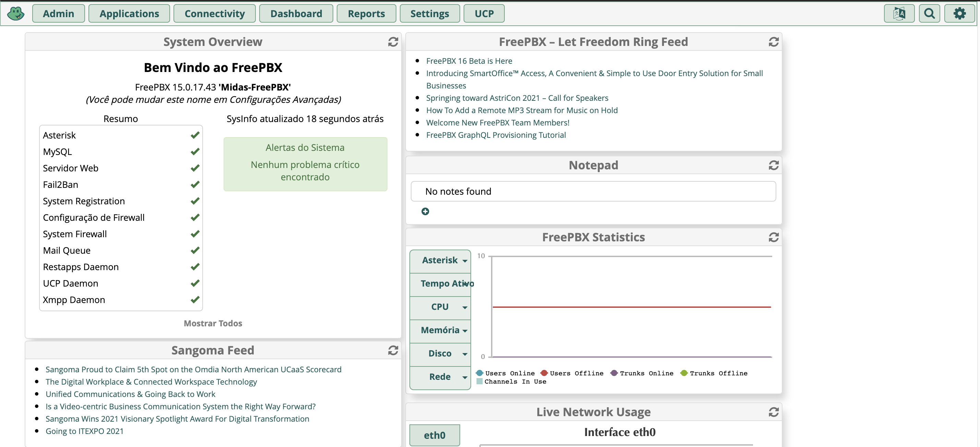Open FreePBX 16 Beta is Here link
Viewport: 980px width, 447px height.
469,61
